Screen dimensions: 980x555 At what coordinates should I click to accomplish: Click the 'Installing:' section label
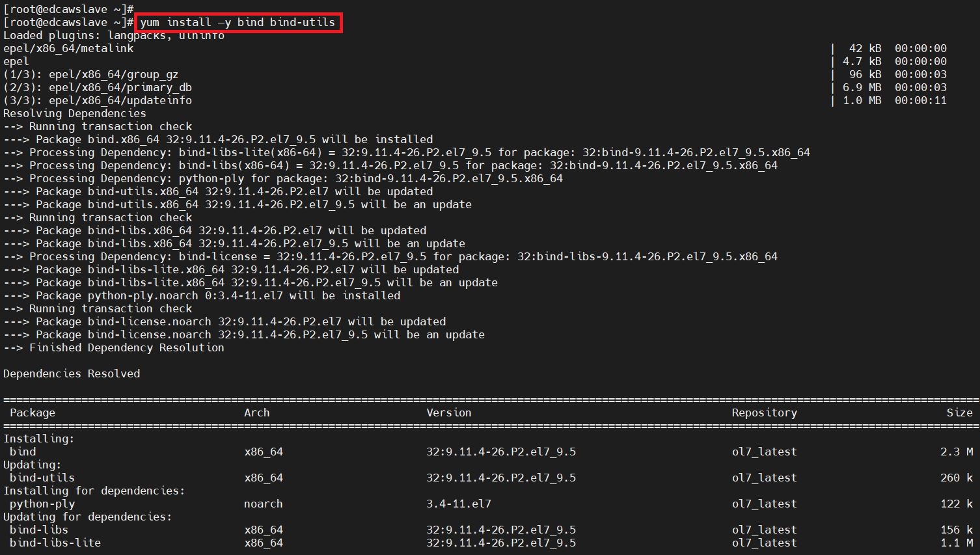pos(39,439)
